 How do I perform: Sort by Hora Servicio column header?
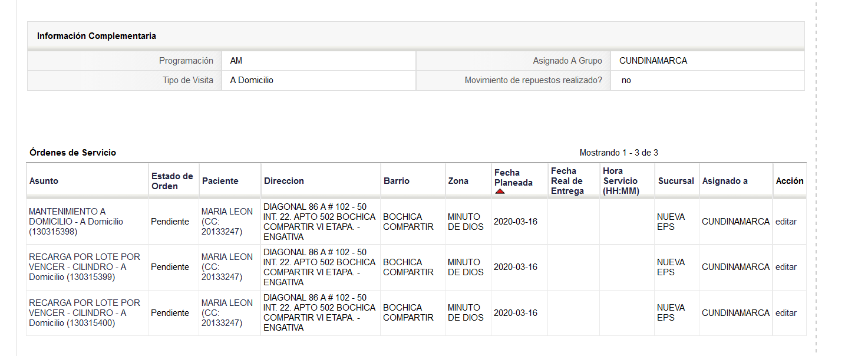621,181
